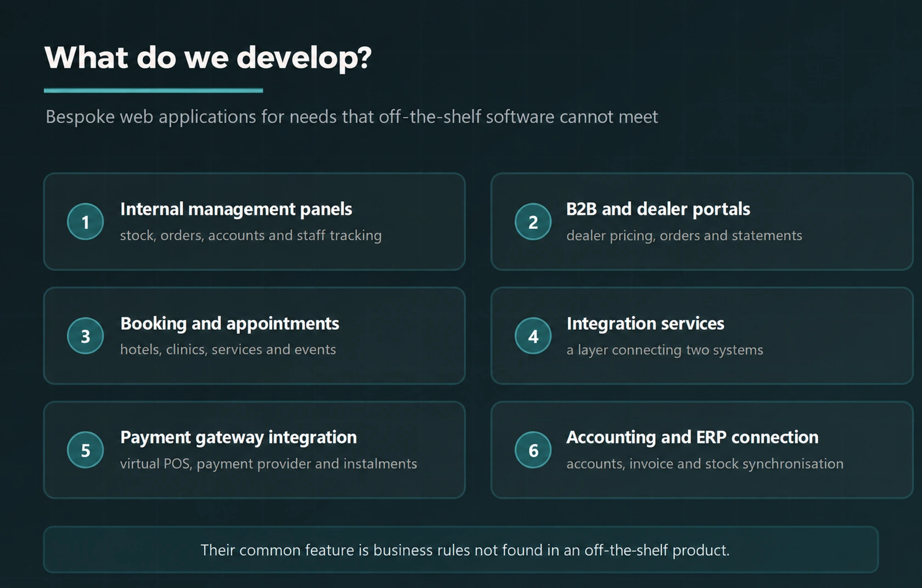
Task: Select the 'Accounting and ERP connection' heading
Action: coord(692,437)
